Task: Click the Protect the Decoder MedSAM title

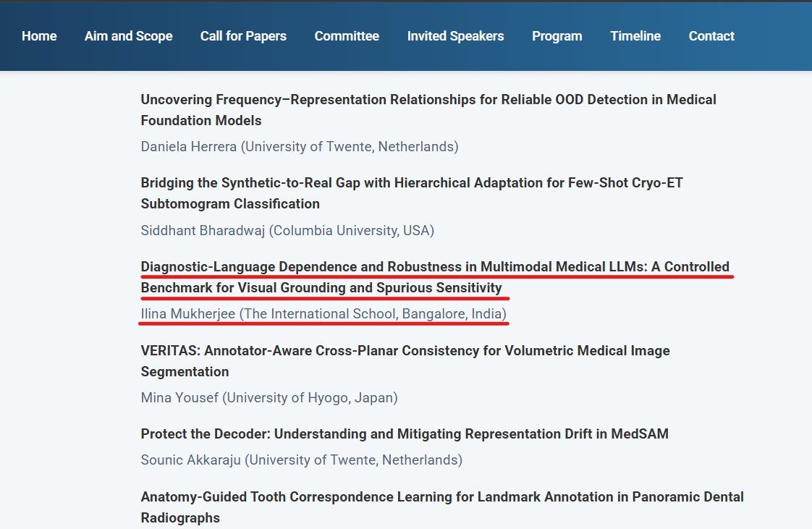Action: point(405,433)
